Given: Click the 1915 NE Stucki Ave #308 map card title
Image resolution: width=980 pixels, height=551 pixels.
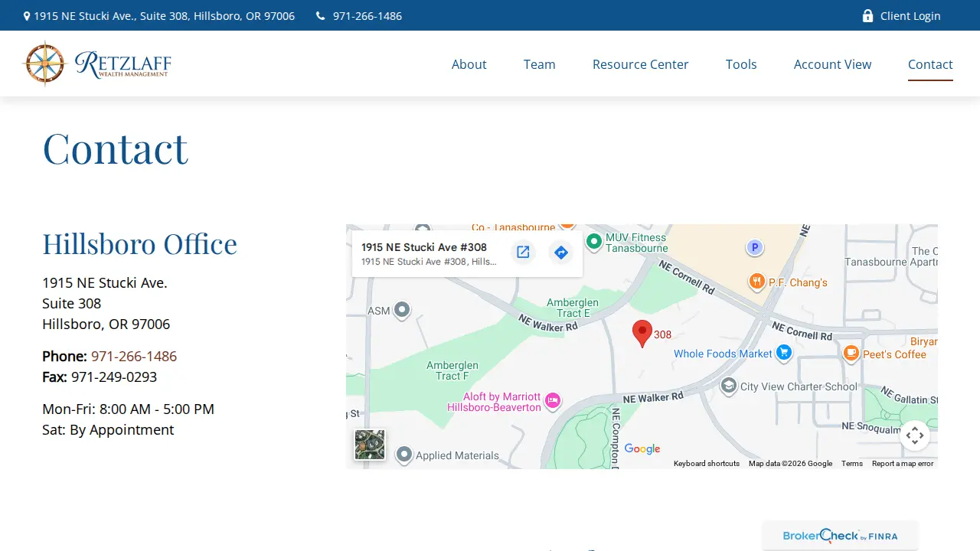Looking at the screenshot, I should [424, 247].
